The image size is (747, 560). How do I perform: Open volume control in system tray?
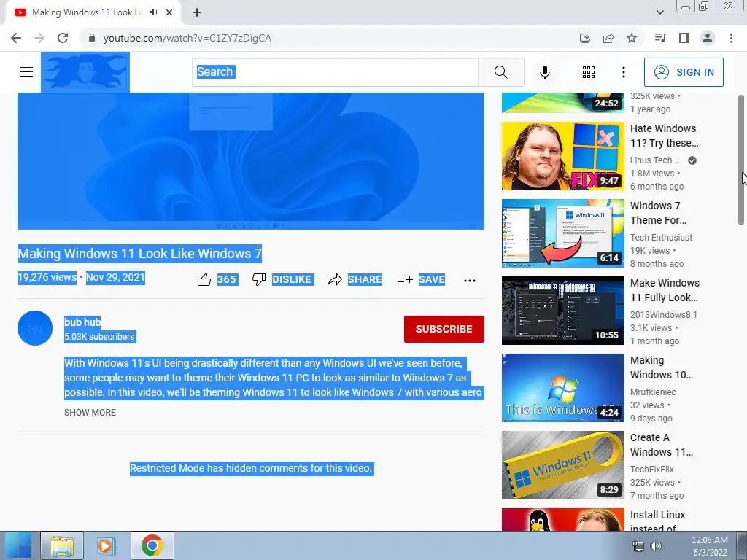(656, 546)
